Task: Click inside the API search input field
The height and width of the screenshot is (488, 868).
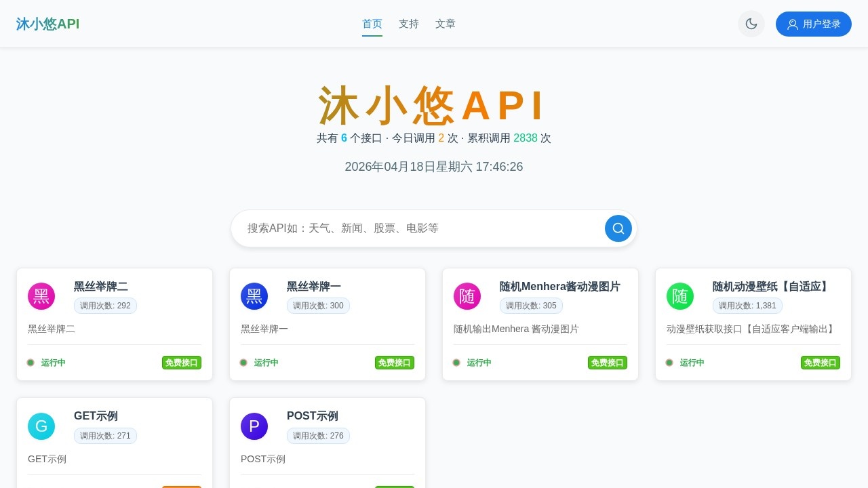Action: tap(407, 228)
